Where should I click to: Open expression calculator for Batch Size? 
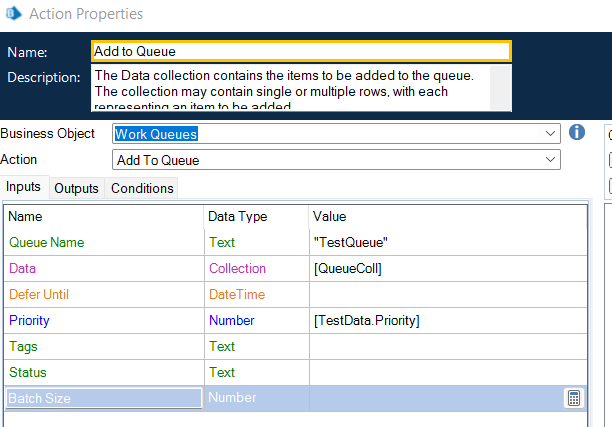pos(573,398)
